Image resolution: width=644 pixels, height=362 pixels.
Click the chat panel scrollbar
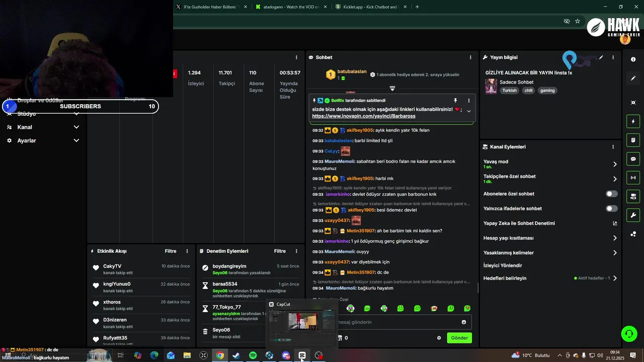478,288
